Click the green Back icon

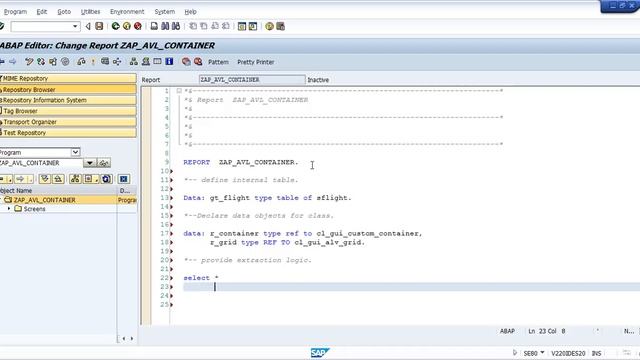(116, 26)
